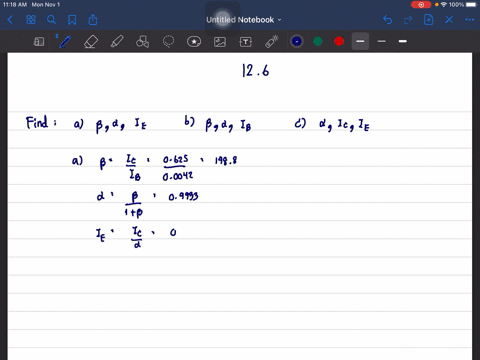Select the Image insert tool

(220, 42)
